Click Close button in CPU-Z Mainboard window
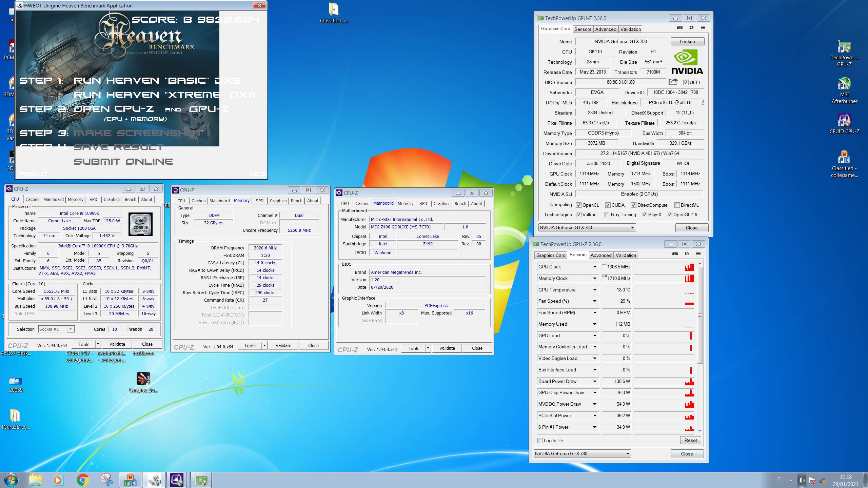Image resolution: width=868 pixels, height=488 pixels. click(477, 348)
